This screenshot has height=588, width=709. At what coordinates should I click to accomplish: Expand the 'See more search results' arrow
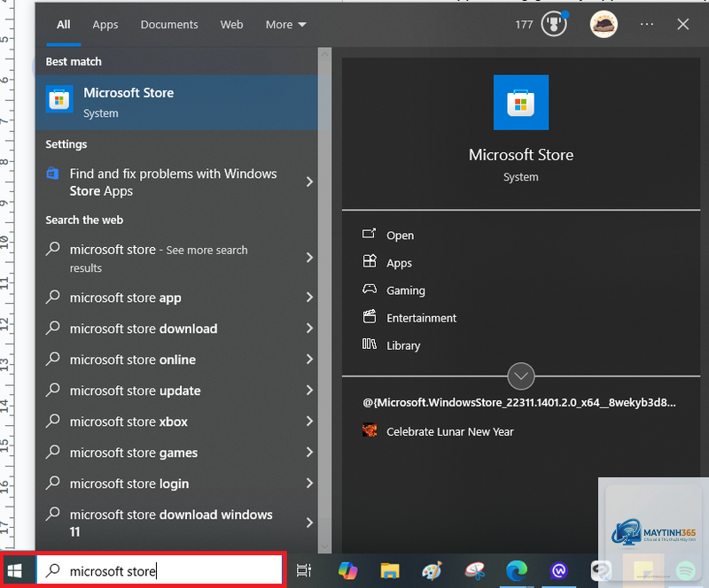click(x=309, y=258)
